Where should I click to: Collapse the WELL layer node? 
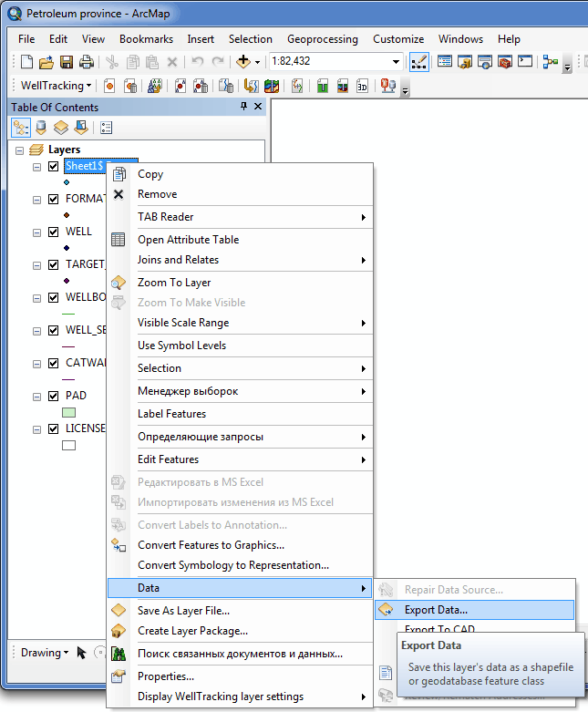coord(36,232)
